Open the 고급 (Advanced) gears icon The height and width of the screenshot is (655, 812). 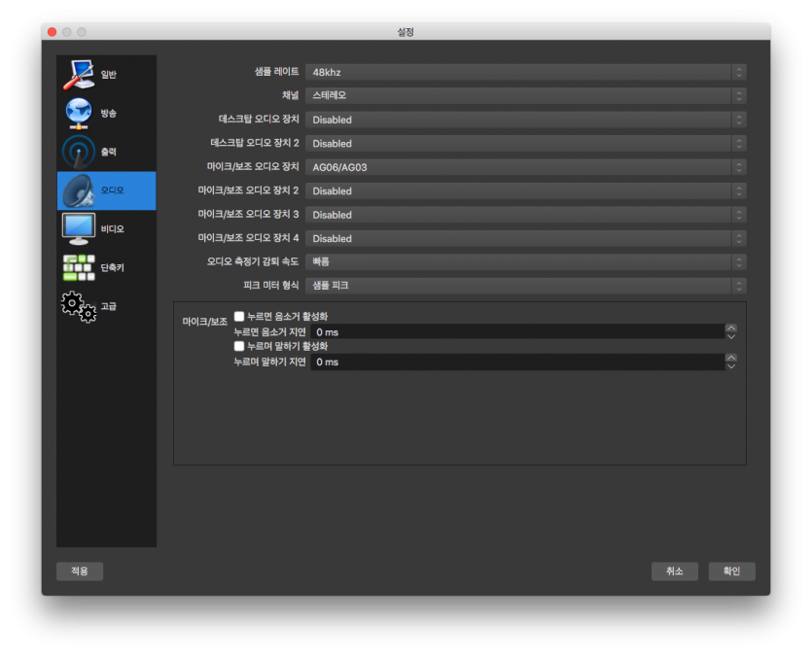tap(78, 306)
